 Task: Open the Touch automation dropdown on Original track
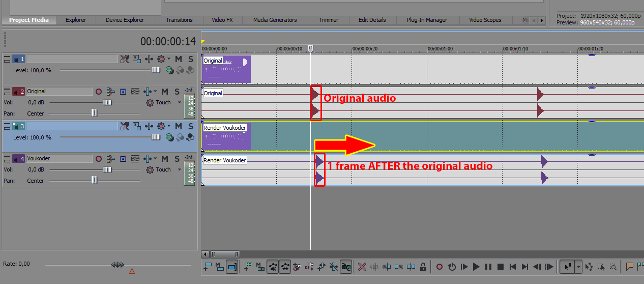tap(180, 102)
